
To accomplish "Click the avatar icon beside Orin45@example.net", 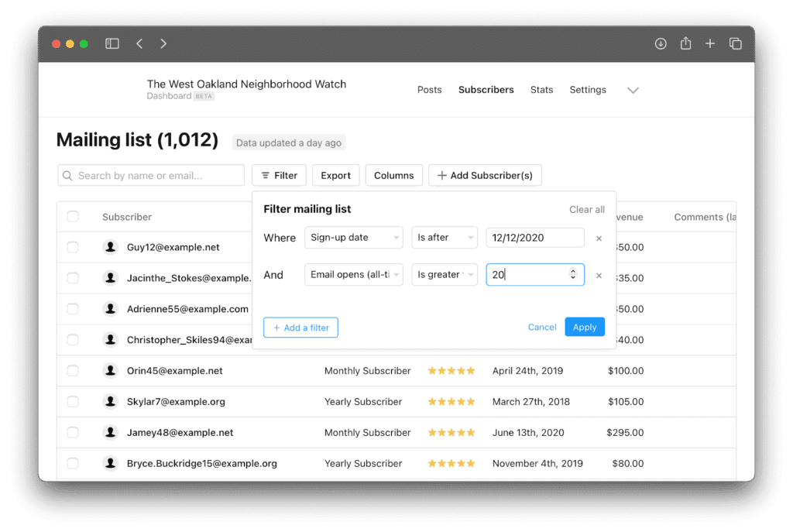I will tap(110, 371).
